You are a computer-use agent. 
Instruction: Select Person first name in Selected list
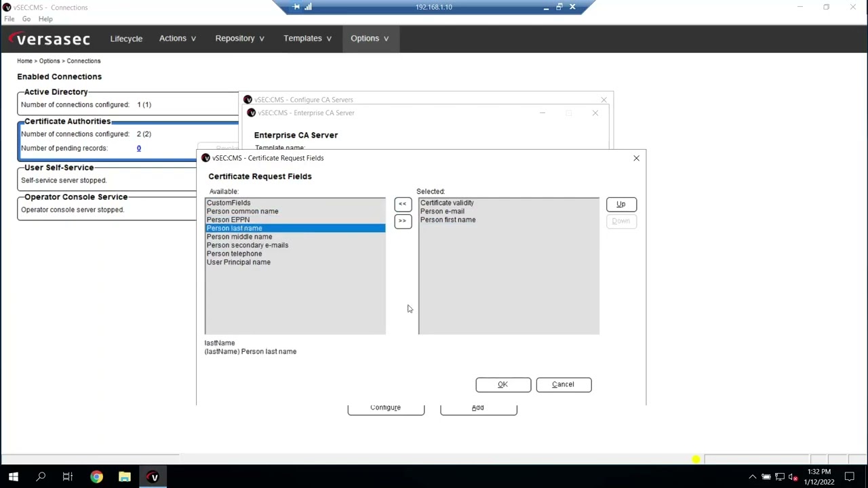pyautogui.click(x=509, y=220)
